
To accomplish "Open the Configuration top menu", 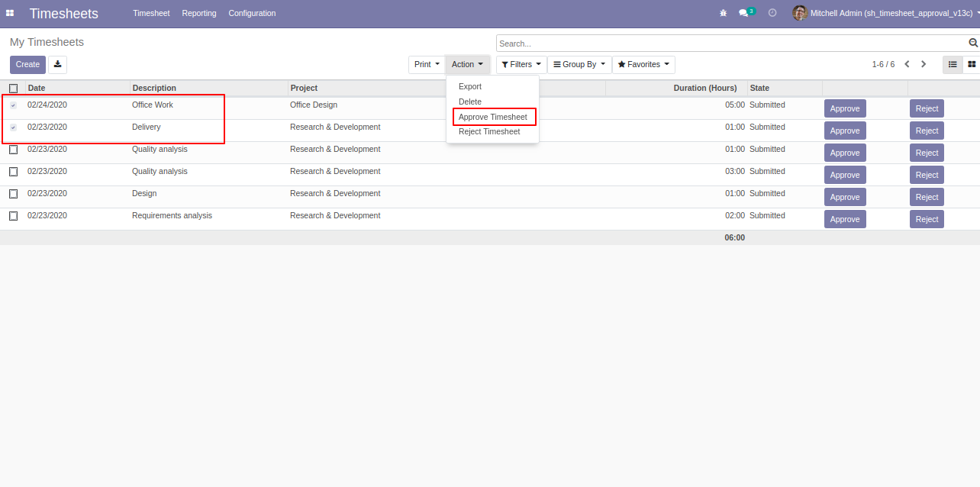I will click(x=252, y=13).
